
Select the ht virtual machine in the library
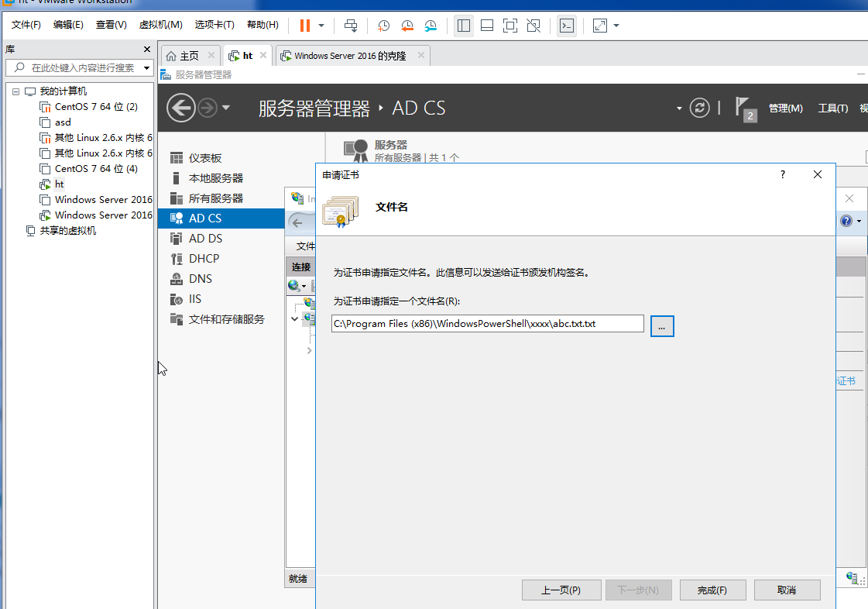(x=59, y=184)
